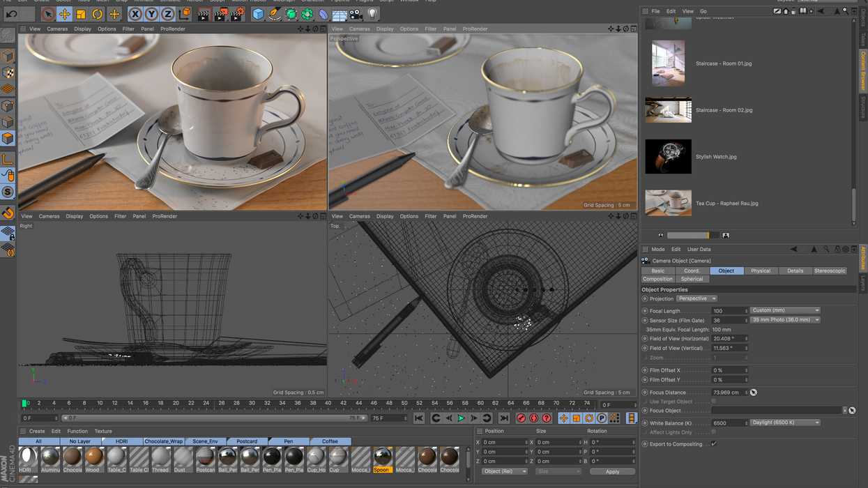Activate the Move tool in top toolbar
868x488 pixels.
pyautogui.click(x=64, y=13)
